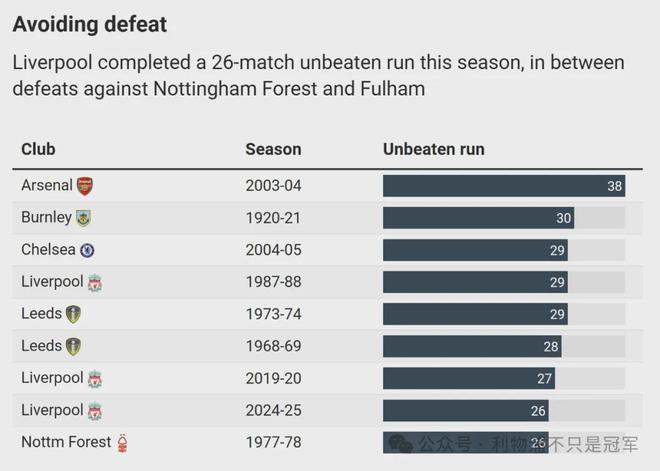Viewport: 660px width, 471px height.
Task: Click the 2003-04 season text
Action: point(273,186)
